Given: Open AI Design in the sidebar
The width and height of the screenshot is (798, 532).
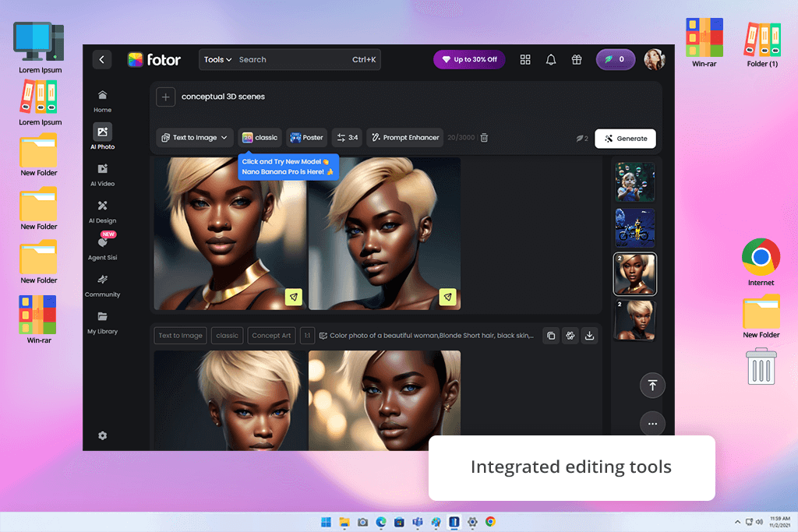Looking at the screenshot, I should point(102,212).
